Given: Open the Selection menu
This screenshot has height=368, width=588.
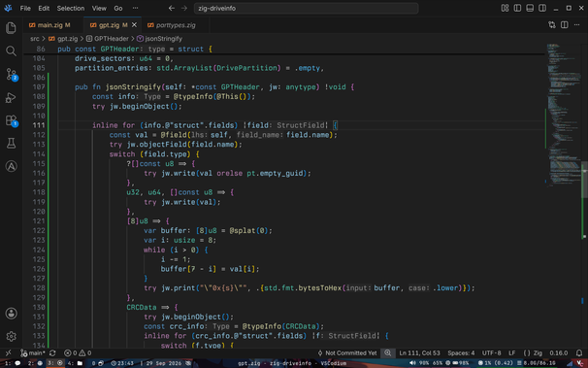Looking at the screenshot, I should coord(71,8).
